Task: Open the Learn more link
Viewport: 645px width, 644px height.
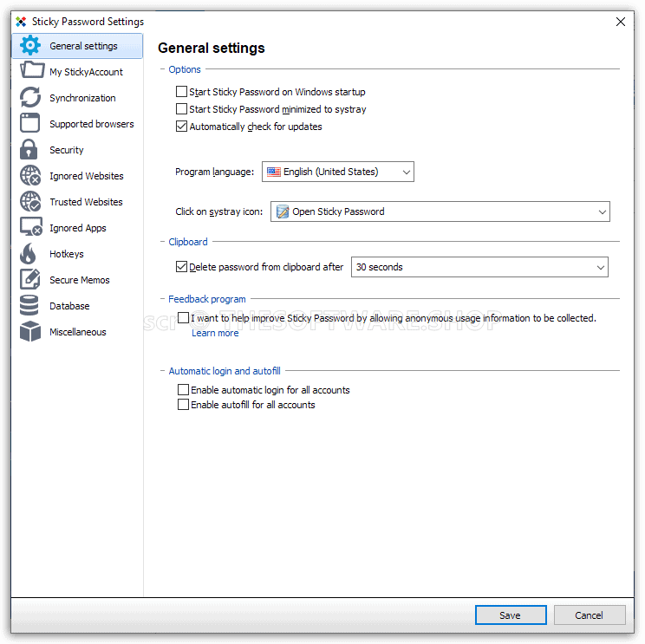Action: click(215, 333)
